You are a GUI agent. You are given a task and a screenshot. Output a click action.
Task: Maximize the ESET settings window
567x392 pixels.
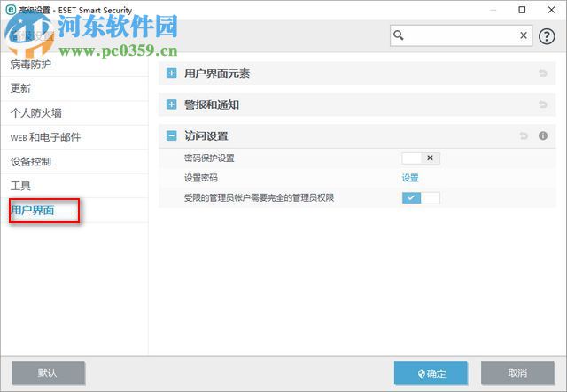[x=522, y=10]
